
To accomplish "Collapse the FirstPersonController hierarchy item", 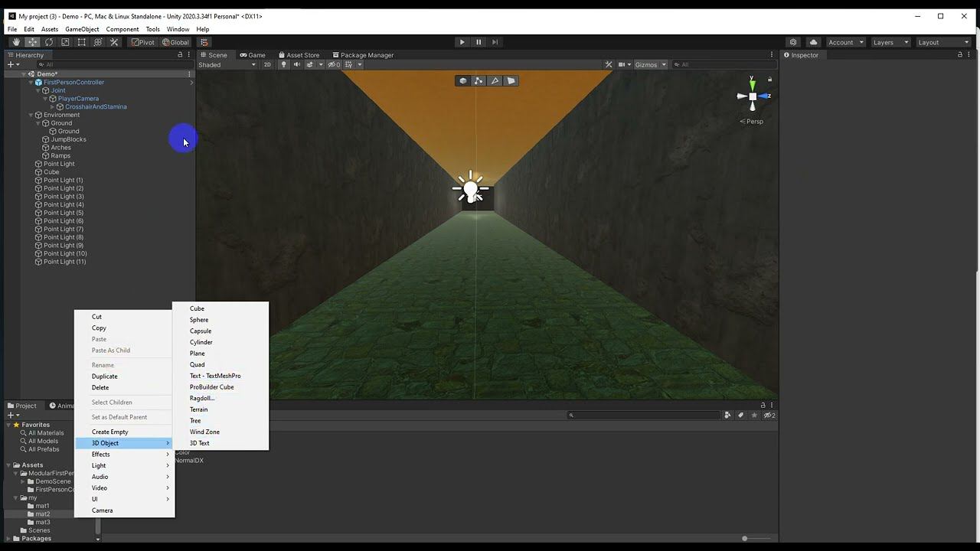I will point(31,82).
